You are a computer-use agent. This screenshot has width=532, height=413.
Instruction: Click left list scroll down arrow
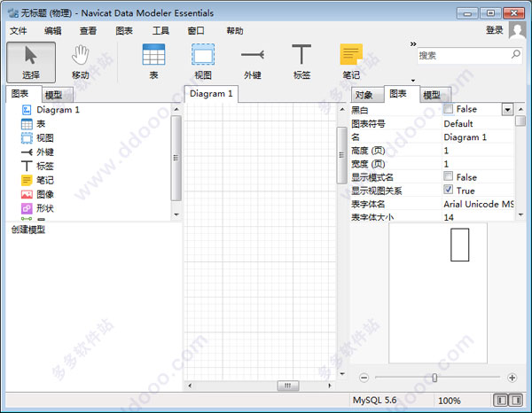(x=176, y=214)
